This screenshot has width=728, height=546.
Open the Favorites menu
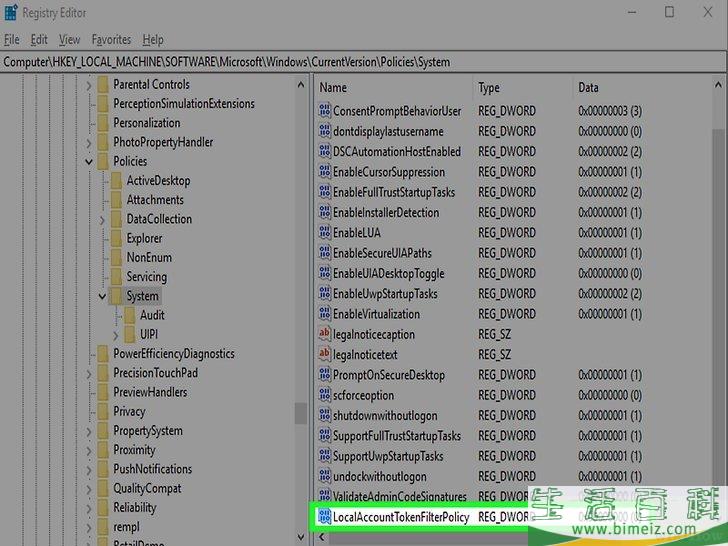(x=111, y=40)
